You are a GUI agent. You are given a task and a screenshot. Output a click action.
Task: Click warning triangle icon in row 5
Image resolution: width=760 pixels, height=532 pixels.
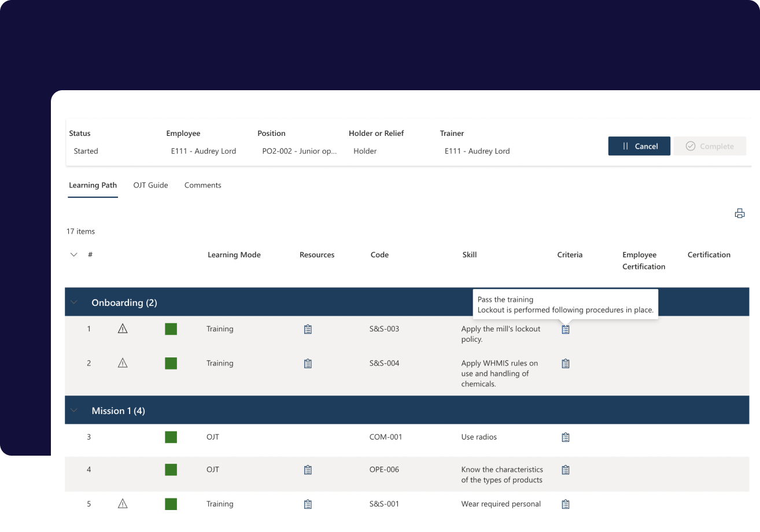123,504
